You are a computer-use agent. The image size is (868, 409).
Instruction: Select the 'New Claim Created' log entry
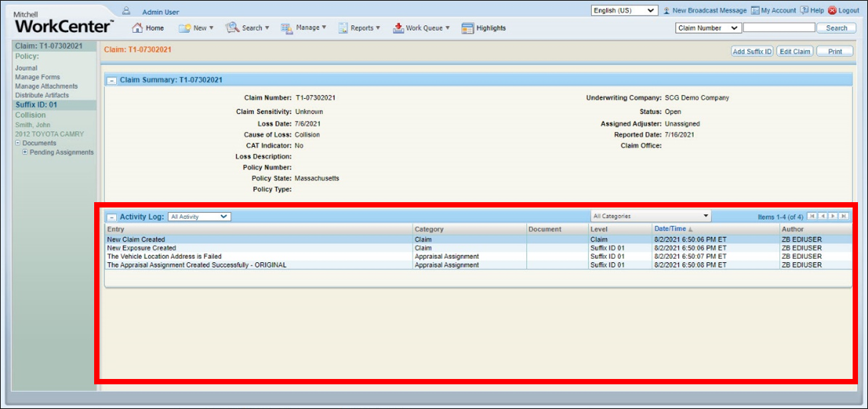coord(478,240)
